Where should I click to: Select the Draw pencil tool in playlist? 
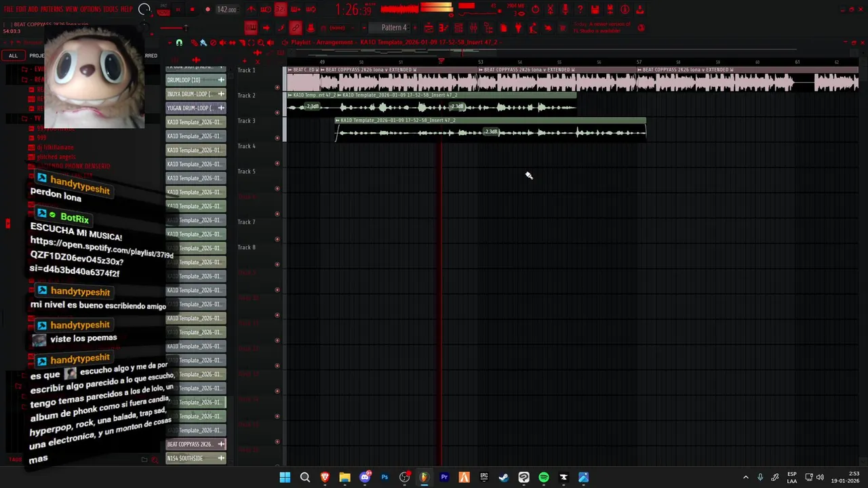coord(194,43)
